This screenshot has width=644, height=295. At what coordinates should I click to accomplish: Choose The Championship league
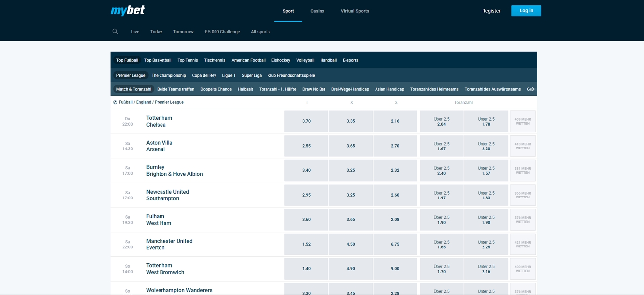pyautogui.click(x=169, y=75)
